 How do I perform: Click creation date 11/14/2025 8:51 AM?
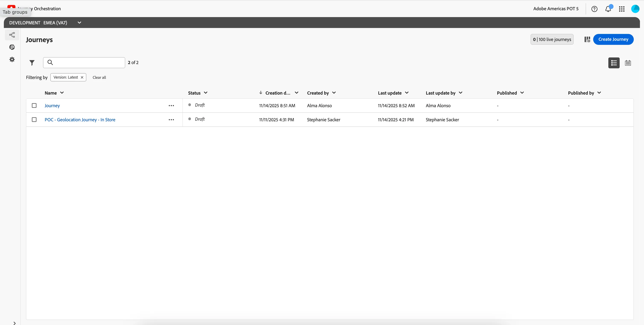277,105
